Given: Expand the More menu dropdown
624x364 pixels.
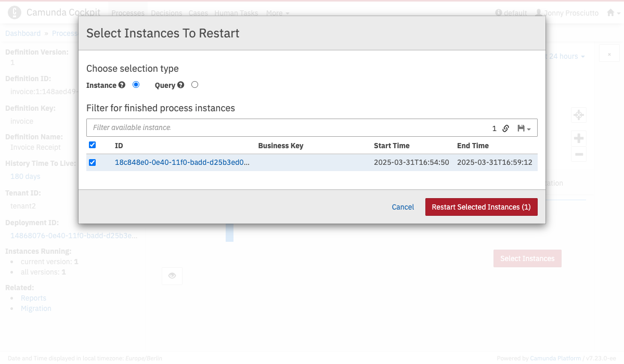Looking at the screenshot, I should coord(278,13).
